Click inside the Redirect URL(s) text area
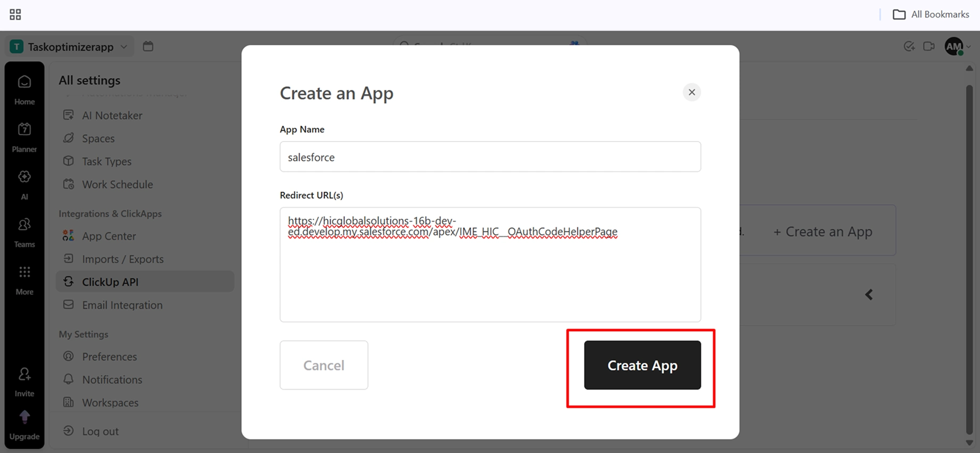This screenshot has height=453, width=980. pos(490,265)
